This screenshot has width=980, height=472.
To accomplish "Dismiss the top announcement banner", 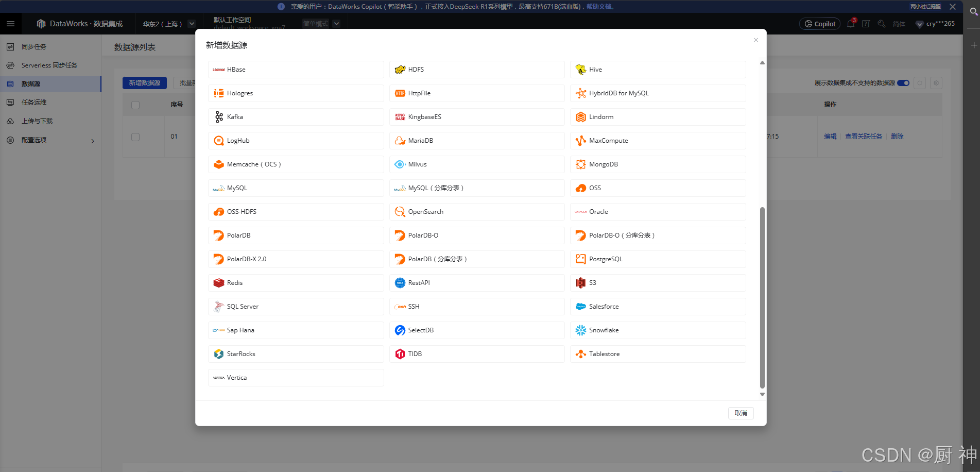I will [953, 7].
